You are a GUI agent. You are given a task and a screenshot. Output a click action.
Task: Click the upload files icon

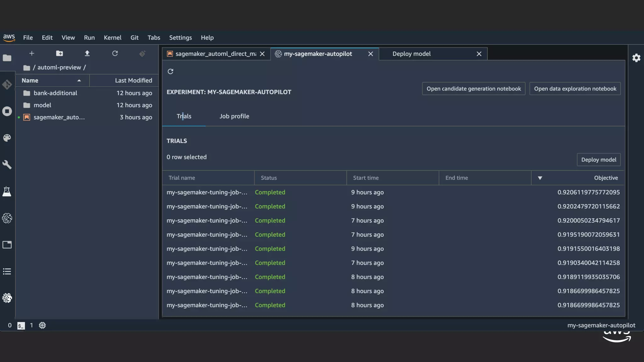pyautogui.click(x=87, y=53)
